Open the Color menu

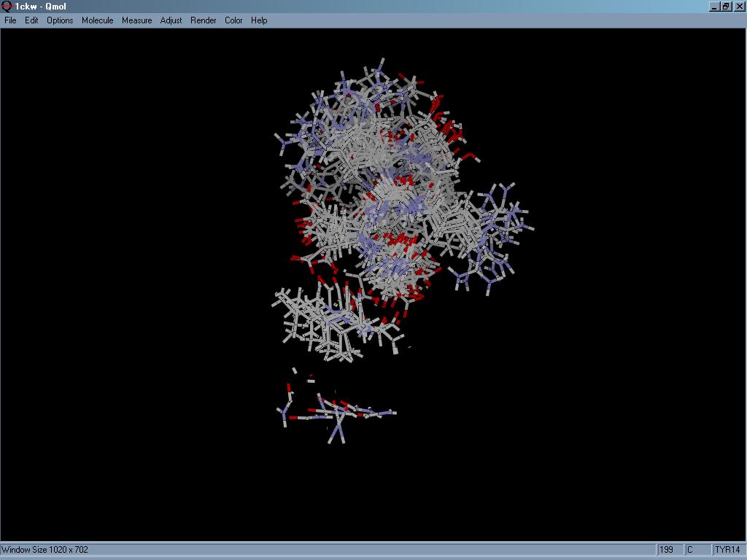(x=233, y=20)
